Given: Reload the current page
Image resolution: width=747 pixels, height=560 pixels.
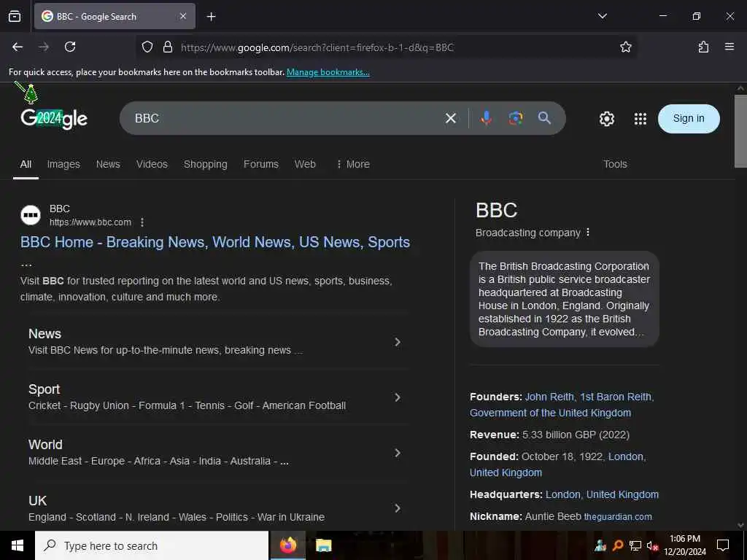Looking at the screenshot, I should [x=70, y=47].
